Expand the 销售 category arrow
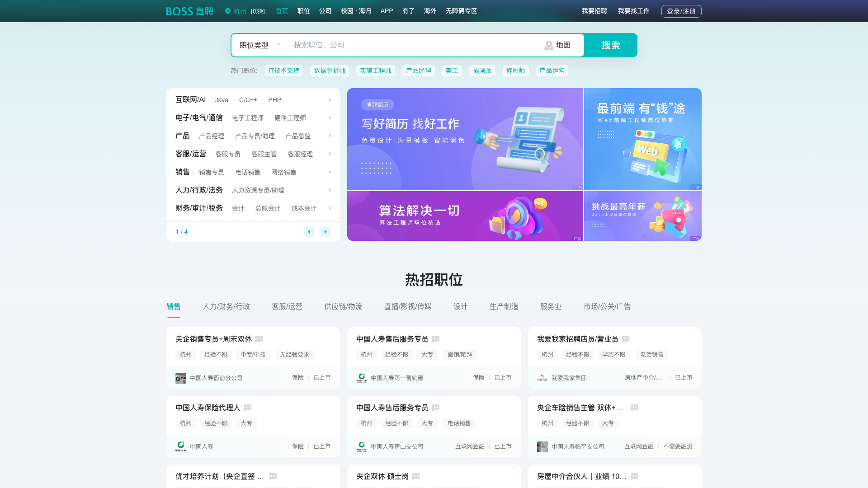This screenshot has height=488, width=868. pos(330,172)
